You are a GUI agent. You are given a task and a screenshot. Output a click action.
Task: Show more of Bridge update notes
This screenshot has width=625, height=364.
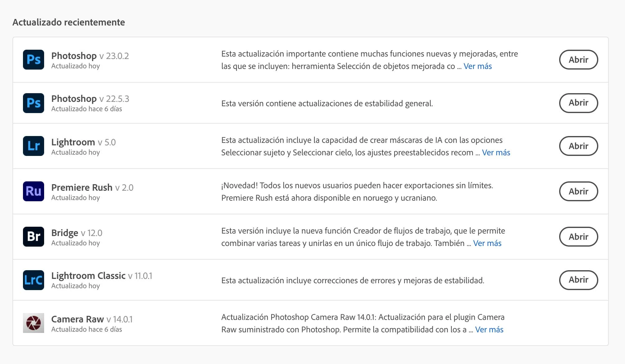point(487,243)
